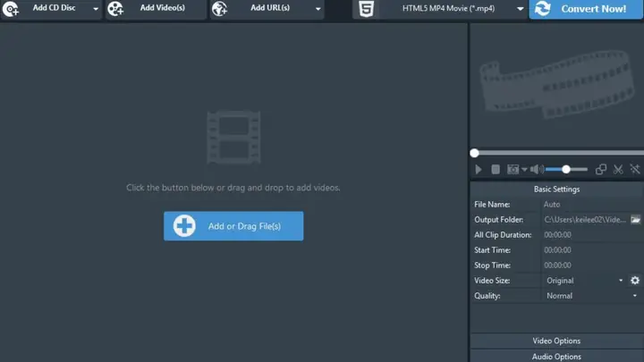The width and height of the screenshot is (644, 362).
Task: Click the File Name Auto field
Action: 591,205
